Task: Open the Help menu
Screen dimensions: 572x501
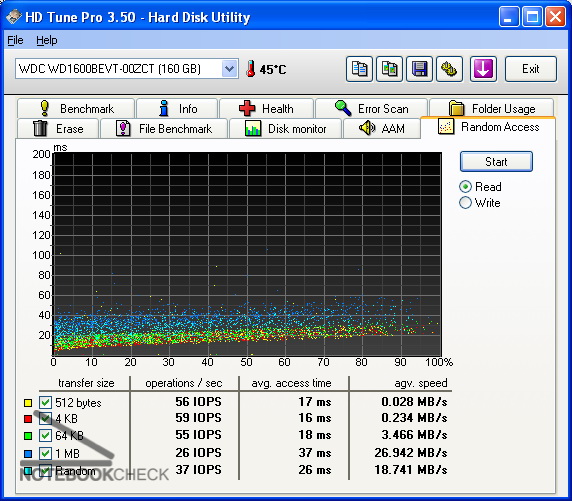Action: pyautogui.click(x=47, y=40)
